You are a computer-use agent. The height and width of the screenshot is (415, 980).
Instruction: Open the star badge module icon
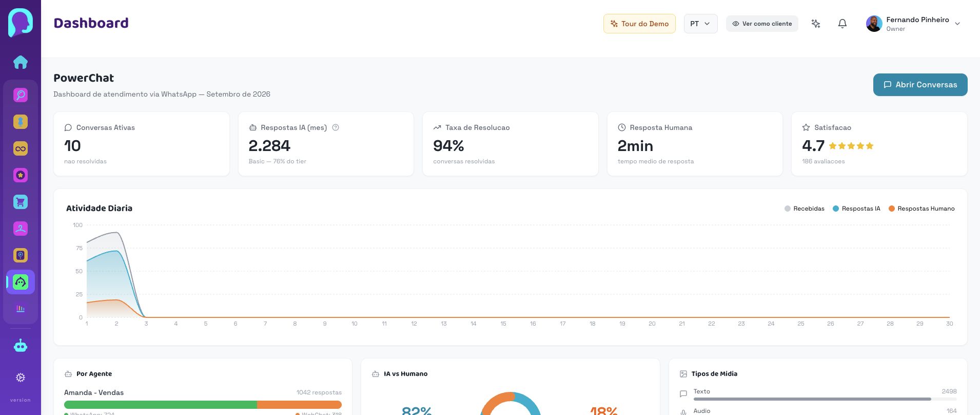pos(21,175)
